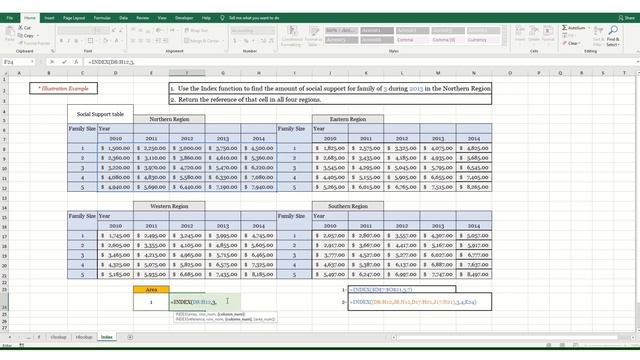Add a new sheet with plus icon
This screenshot has width=640, height=360.
click(x=130, y=337)
